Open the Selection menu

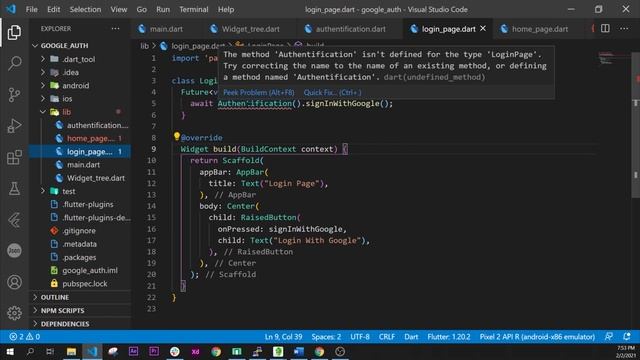[85, 9]
